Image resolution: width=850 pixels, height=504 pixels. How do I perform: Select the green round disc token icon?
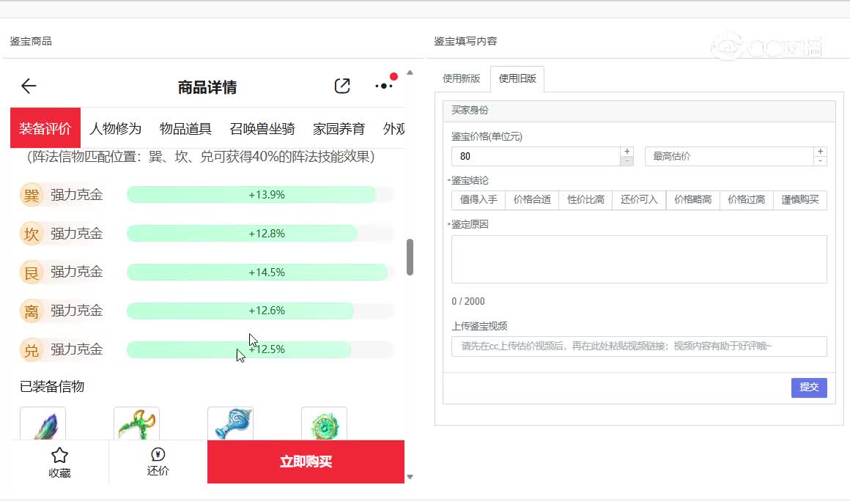pos(324,425)
